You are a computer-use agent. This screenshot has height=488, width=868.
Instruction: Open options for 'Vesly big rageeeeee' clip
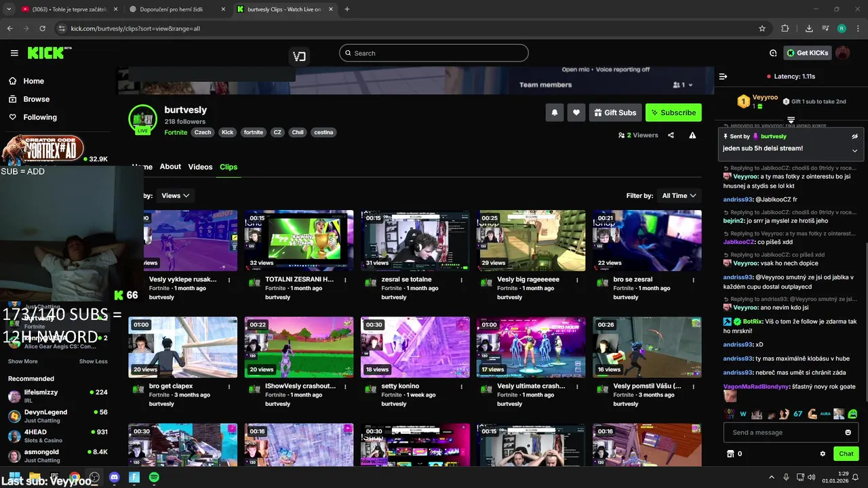577,279
